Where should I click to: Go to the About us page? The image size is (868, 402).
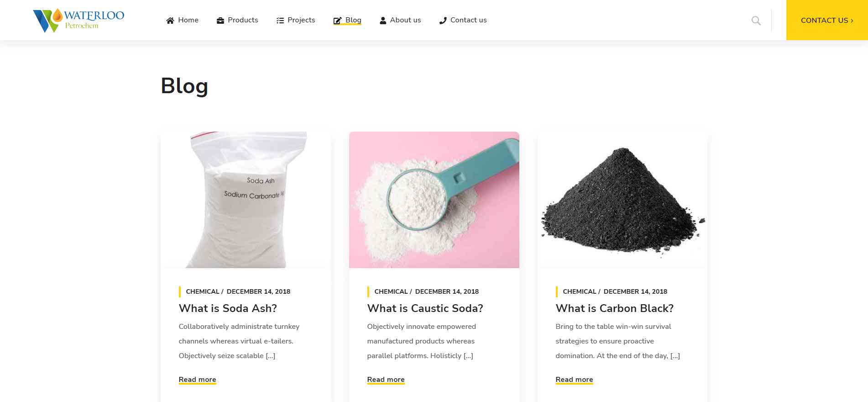pos(405,20)
